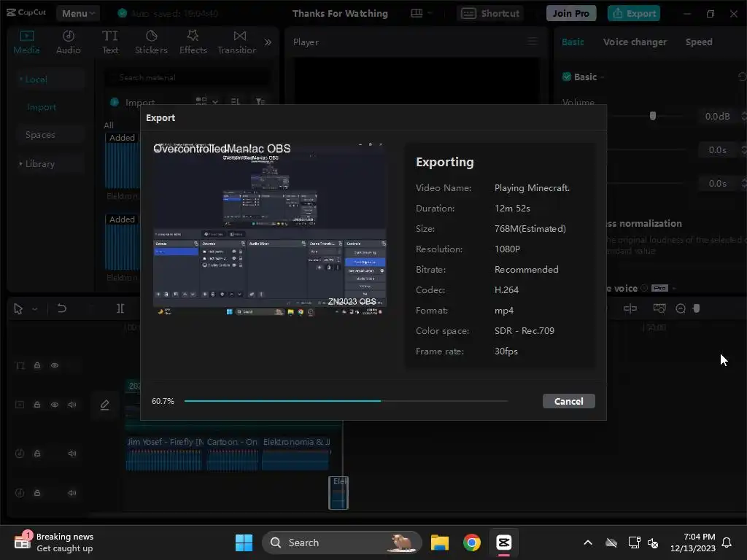
Task: Change the media grid view mode
Action: pos(206,101)
